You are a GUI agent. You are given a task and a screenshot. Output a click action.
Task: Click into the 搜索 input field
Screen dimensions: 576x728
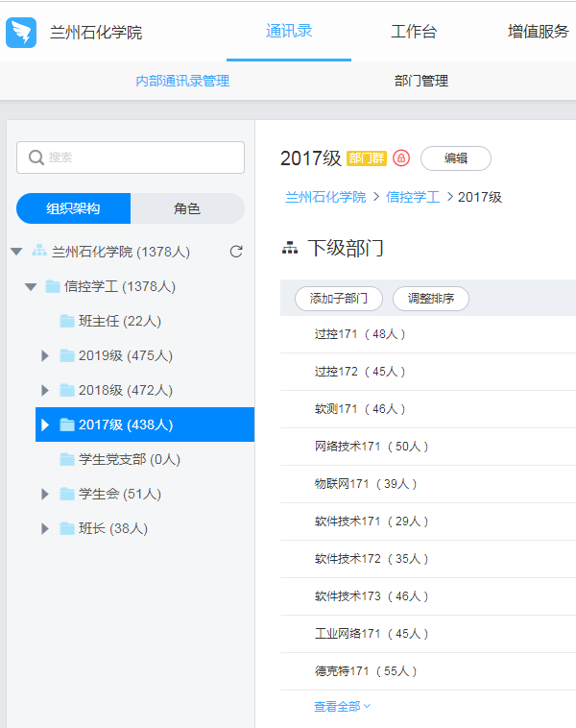[x=139, y=158]
